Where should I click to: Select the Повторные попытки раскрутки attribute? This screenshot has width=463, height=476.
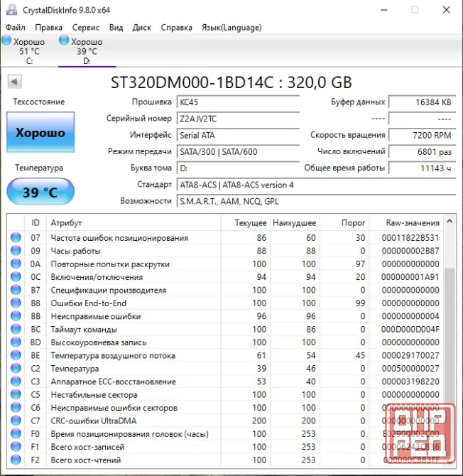tap(110, 264)
